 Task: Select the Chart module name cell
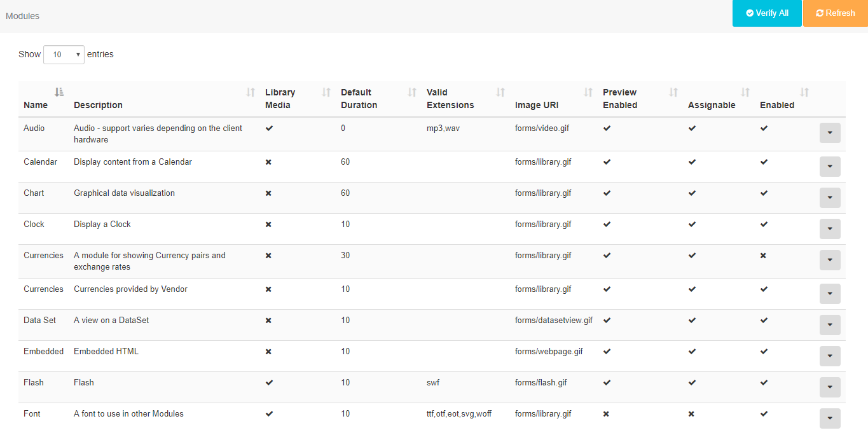point(34,193)
